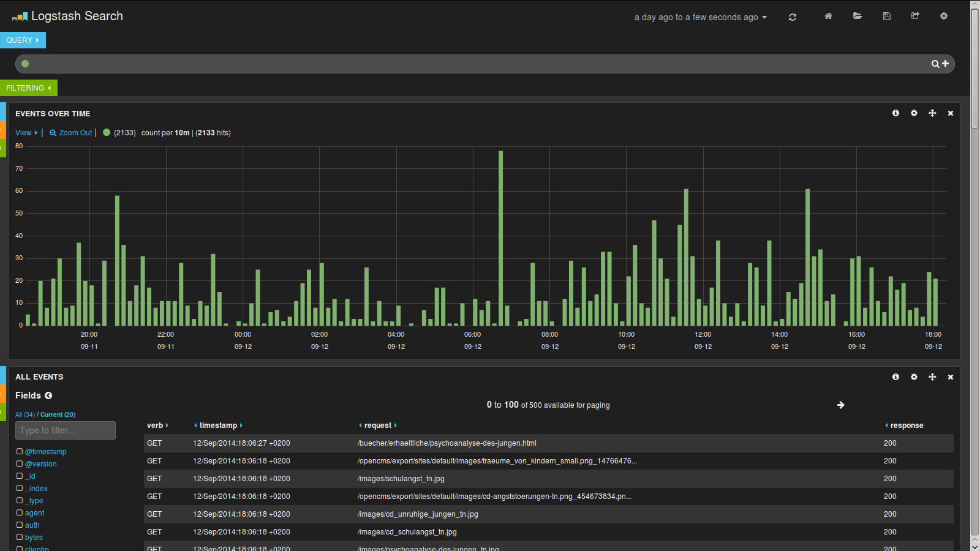Viewport: 980px width, 551px height.
Task: Go to the home dashboard icon
Action: pyautogui.click(x=828, y=17)
